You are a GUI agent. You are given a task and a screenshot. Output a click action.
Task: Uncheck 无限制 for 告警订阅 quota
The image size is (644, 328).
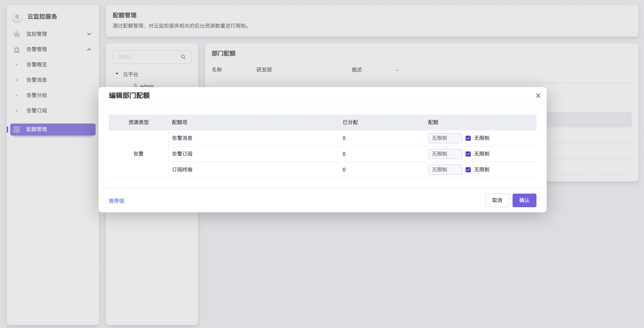[468, 154]
